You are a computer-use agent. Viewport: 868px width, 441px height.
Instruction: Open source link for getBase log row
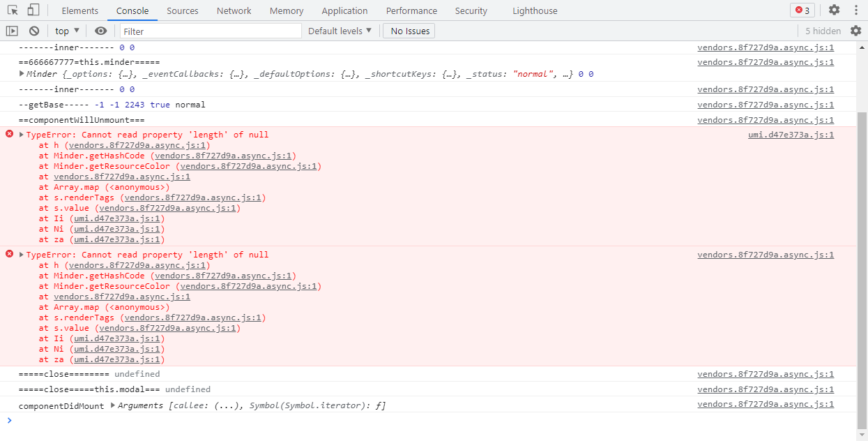[766, 105]
